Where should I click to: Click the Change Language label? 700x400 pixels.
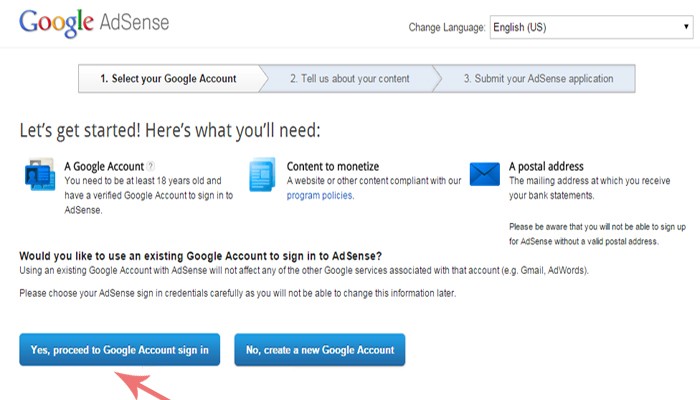pos(447,27)
